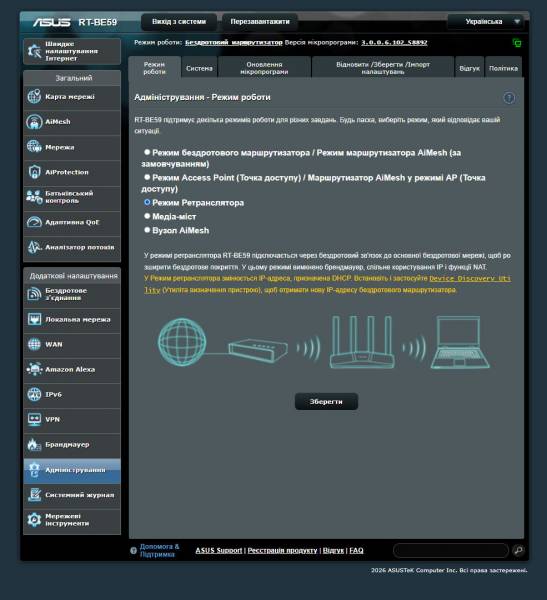Viewport: 547px width, 600px height.
Task: Open the Quick Internet Setup wizard icon
Action: (34, 51)
